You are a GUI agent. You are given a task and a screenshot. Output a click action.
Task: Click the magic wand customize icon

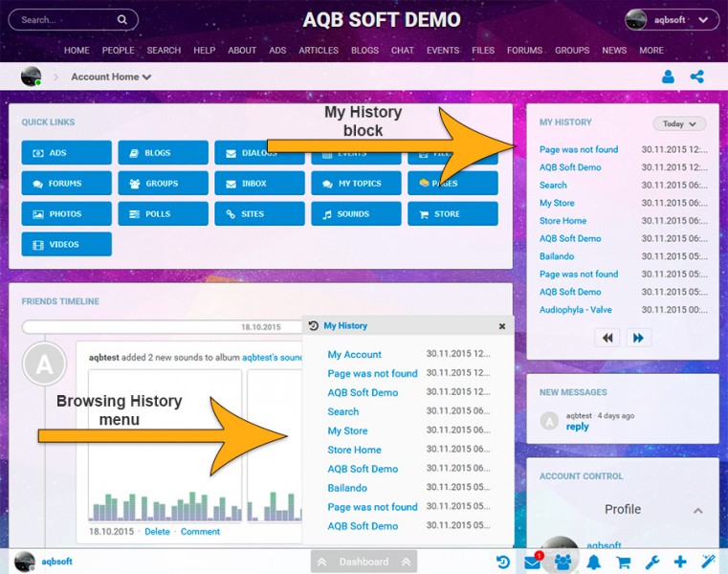pos(708,562)
